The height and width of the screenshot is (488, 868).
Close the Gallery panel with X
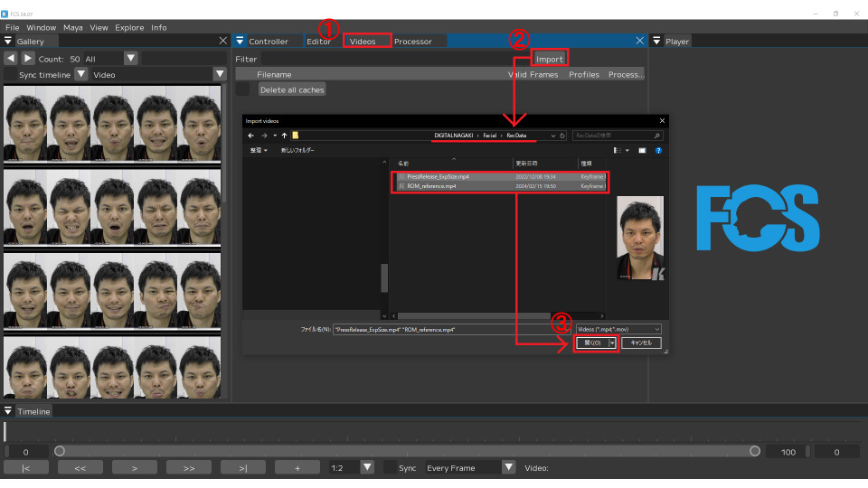point(223,41)
